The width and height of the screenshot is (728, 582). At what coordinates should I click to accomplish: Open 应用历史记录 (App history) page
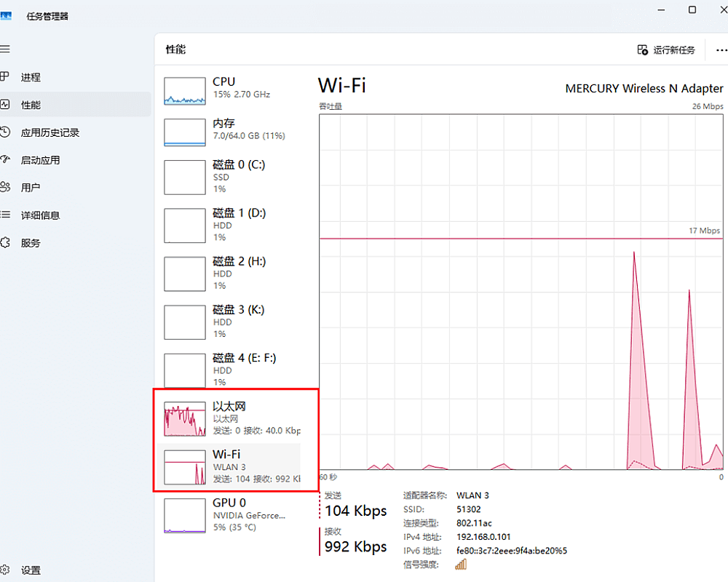tap(50, 132)
